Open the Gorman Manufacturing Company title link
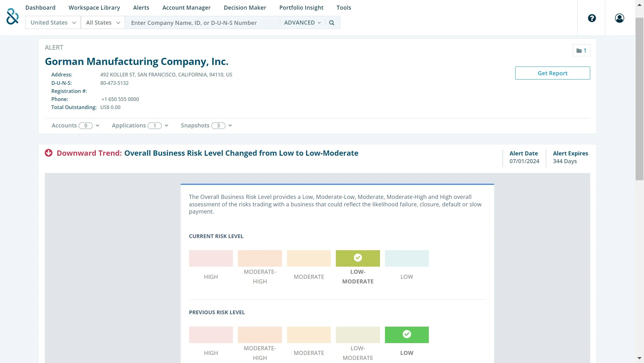The image size is (644, 363). (x=137, y=62)
